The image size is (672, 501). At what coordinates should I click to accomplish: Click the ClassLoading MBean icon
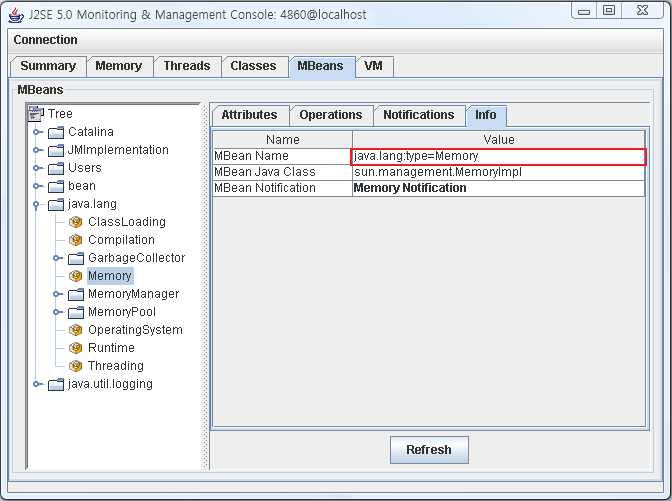[75, 222]
